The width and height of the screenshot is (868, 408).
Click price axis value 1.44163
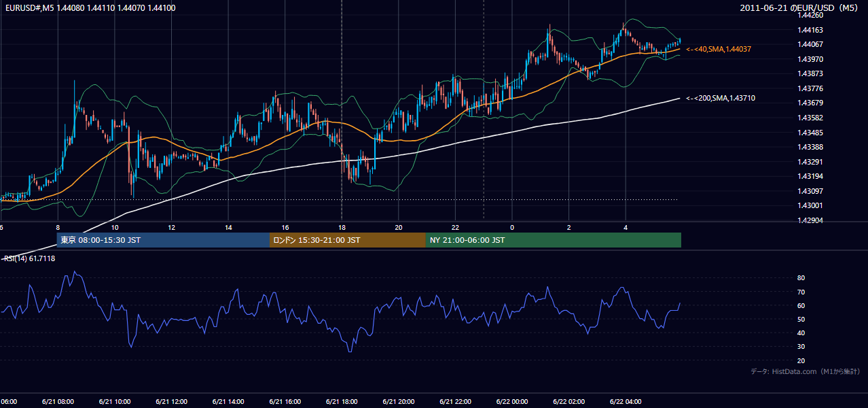pyautogui.click(x=812, y=30)
